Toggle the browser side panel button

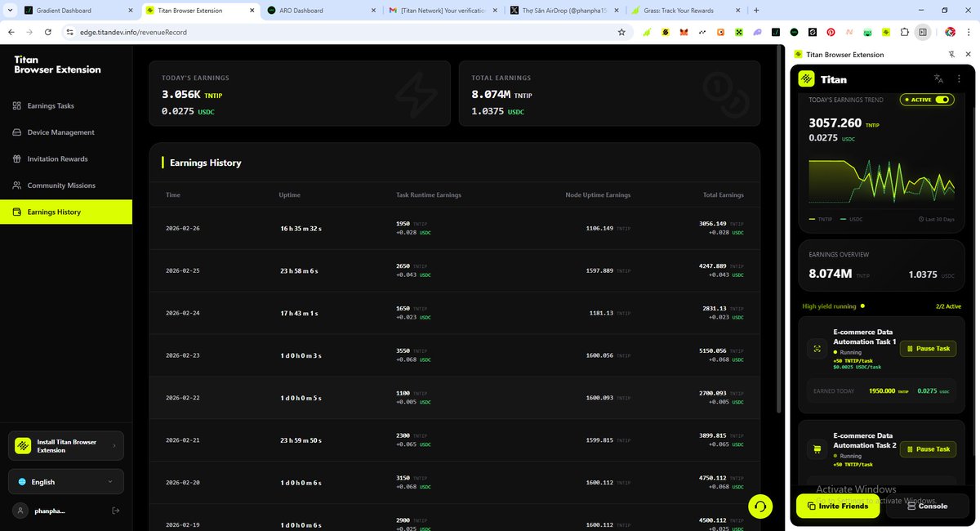pyautogui.click(x=923, y=32)
